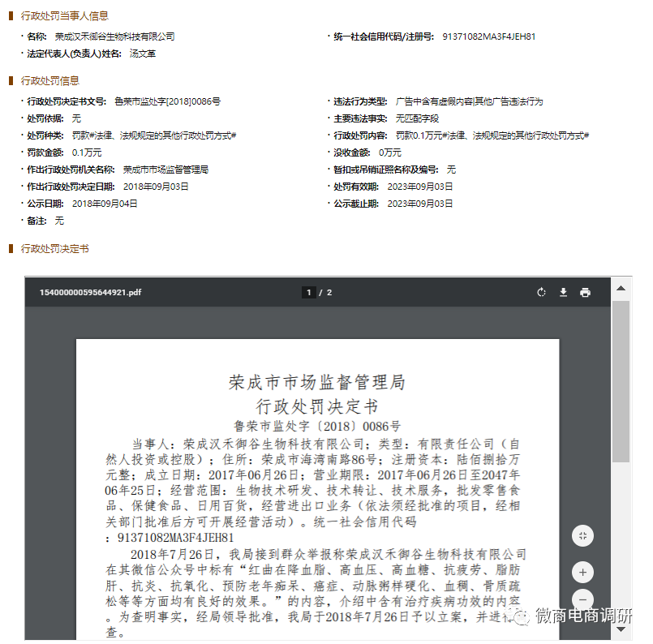The width and height of the screenshot is (653, 644).
Task: Click the PDF title 荣成市市场监督管理局
Action: (x=317, y=382)
